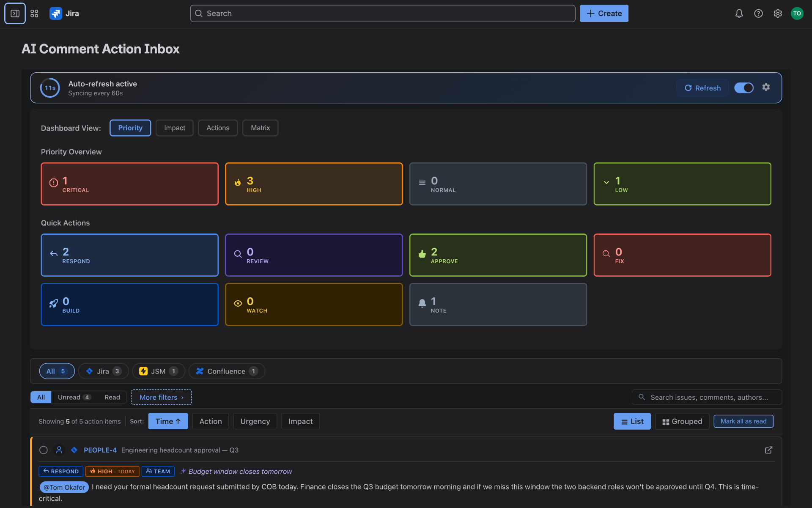Open PEOPLE-4 in new tab via external link icon
Image resolution: width=812 pixels, height=508 pixels.
pos(768,450)
